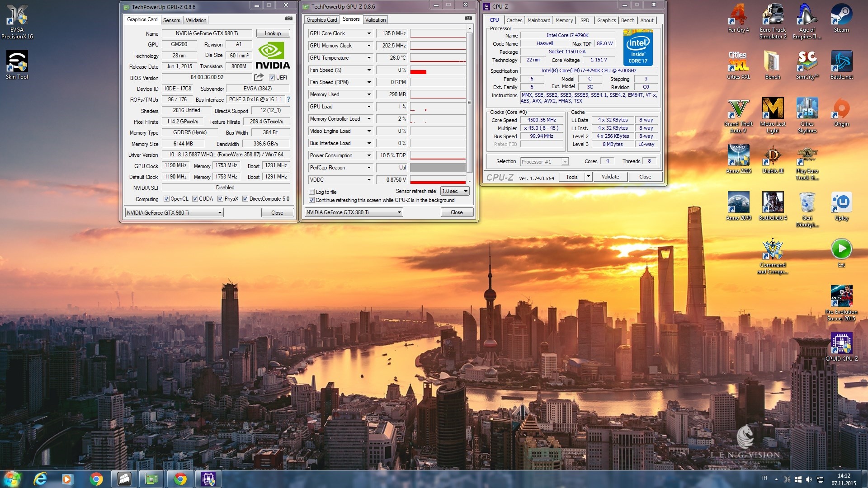Open the Skin Tool desktop shortcut
The image size is (868, 488).
point(17,65)
